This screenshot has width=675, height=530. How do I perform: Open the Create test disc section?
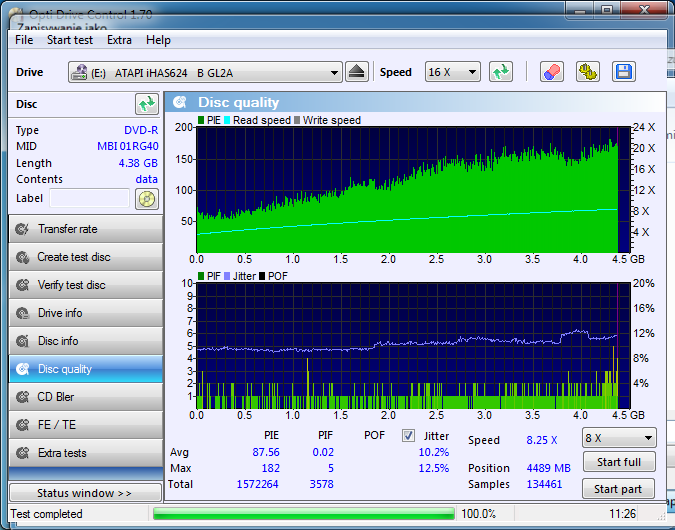pos(86,257)
